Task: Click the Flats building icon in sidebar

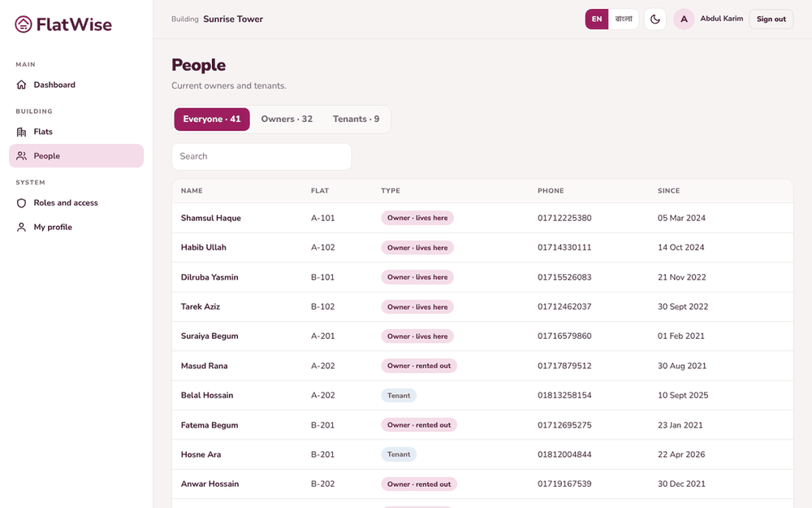Action: coord(21,132)
